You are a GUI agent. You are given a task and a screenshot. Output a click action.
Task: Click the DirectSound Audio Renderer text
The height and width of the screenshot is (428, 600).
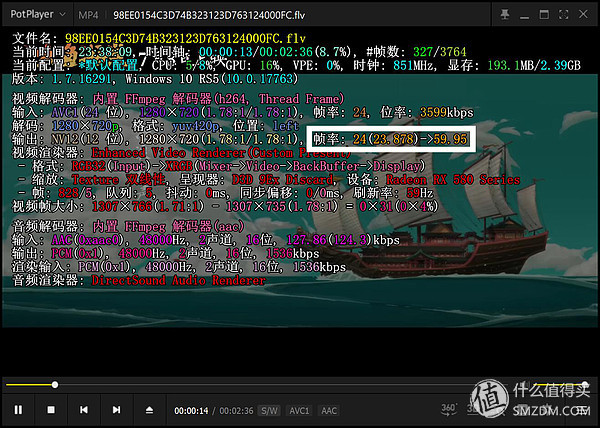[x=179, y=280]
